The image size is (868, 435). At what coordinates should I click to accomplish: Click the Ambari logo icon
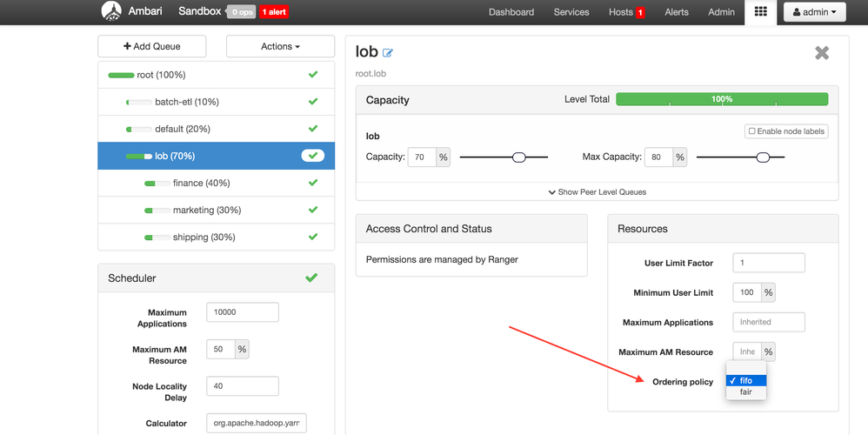(111, 11)
